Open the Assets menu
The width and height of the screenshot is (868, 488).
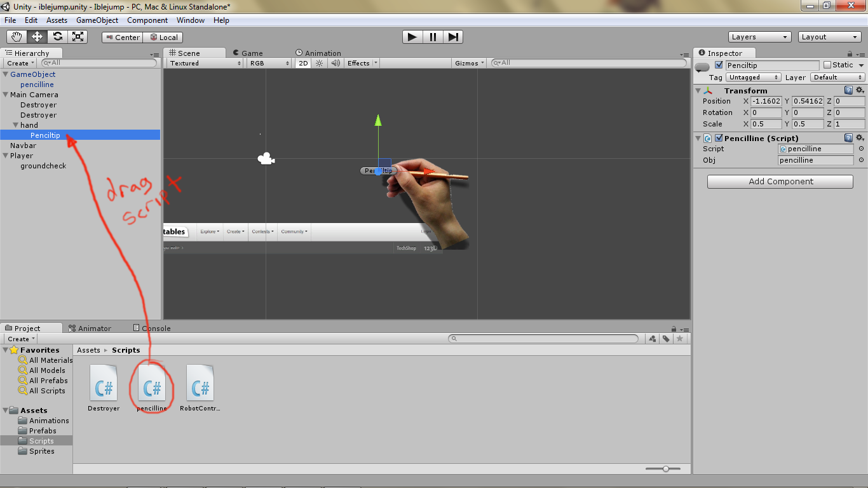pos(57,20)
